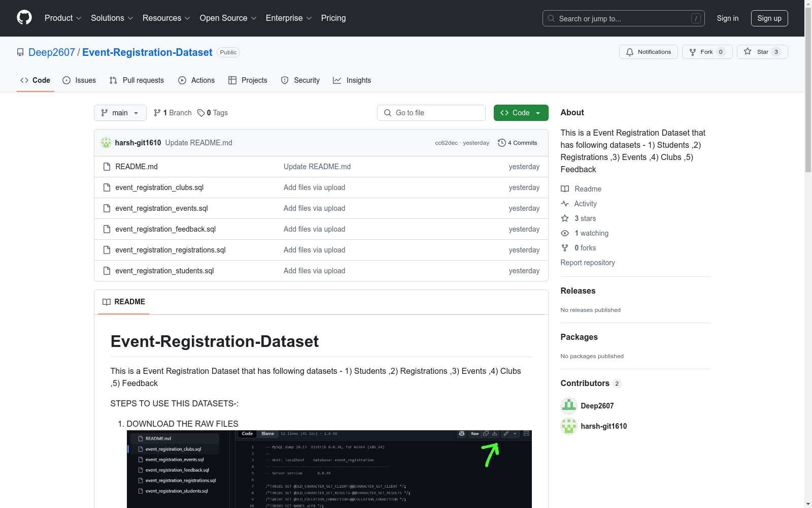Click the GitHub logo icon
This screenshot has height=508, width=812.
point(24,18)
